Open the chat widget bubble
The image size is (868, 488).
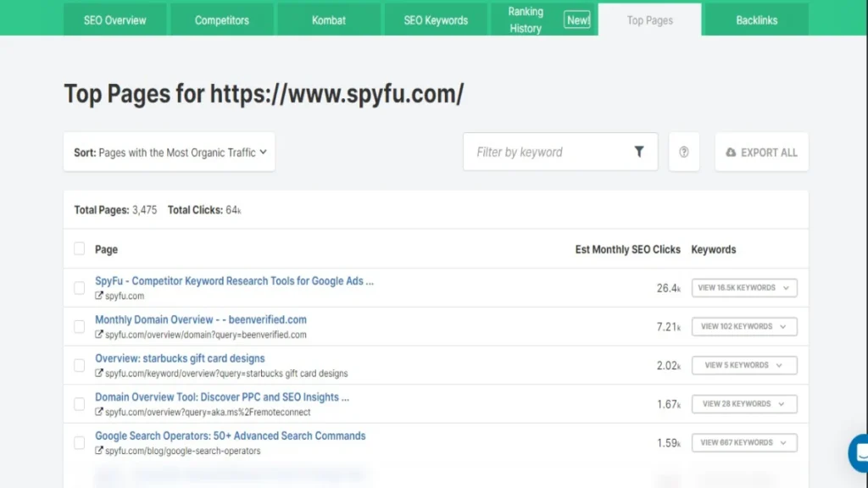click(859, 452)
